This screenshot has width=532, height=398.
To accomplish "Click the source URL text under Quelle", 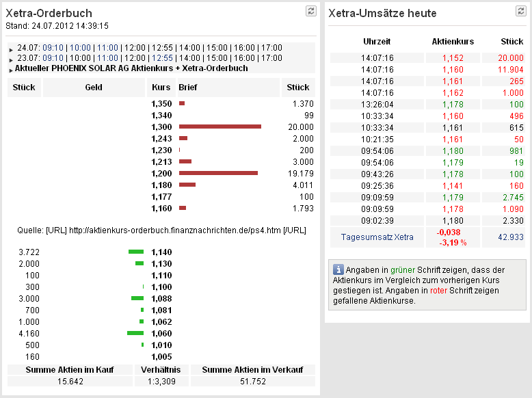I will coord(175,230).
